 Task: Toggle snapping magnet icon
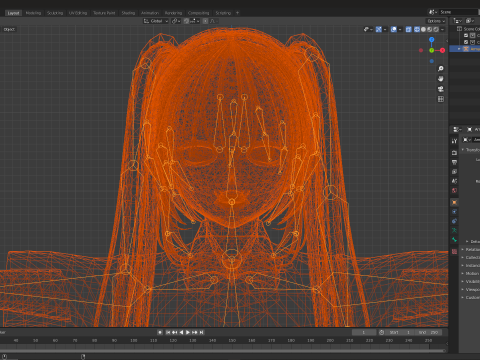point(187,21)
